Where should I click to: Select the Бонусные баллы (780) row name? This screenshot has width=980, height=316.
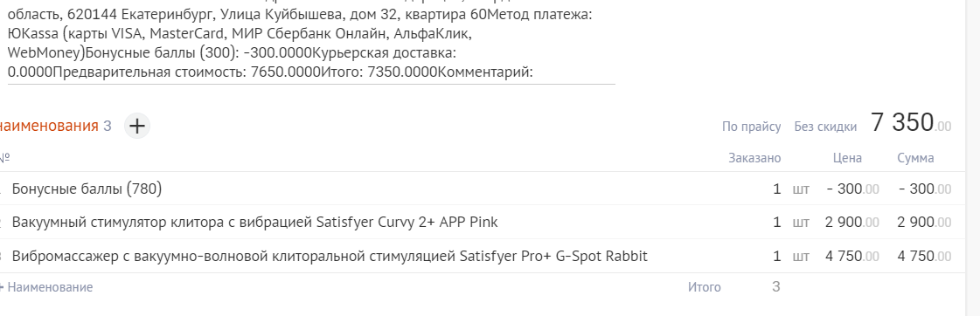click(87, 189)
